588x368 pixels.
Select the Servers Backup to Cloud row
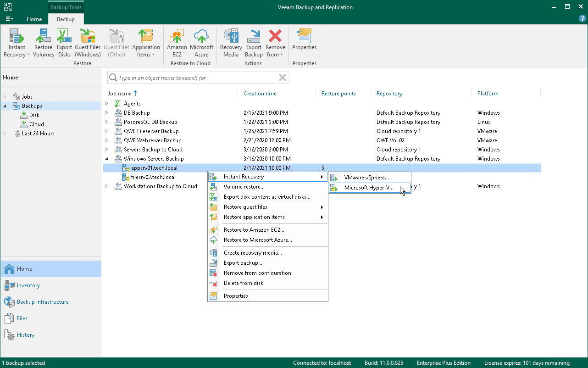point(322,150)
